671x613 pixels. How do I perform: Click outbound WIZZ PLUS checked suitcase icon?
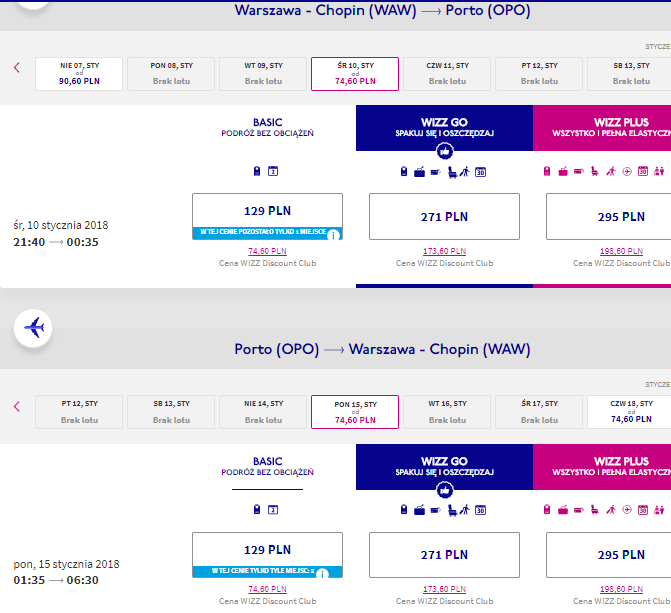(x=563, y=172)
